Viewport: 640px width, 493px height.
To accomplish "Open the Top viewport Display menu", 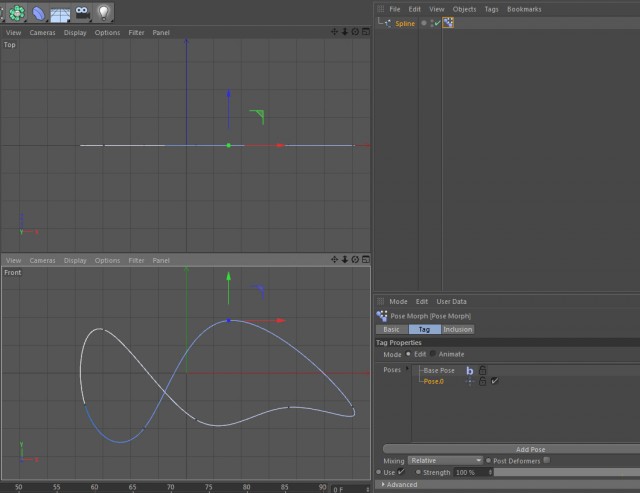I will [x=75, y=33].
